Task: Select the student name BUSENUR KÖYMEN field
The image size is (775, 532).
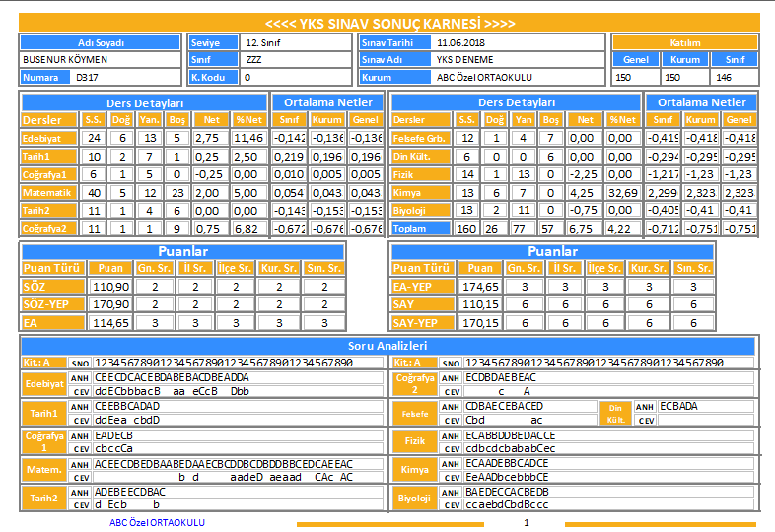Action: [101, 60]
